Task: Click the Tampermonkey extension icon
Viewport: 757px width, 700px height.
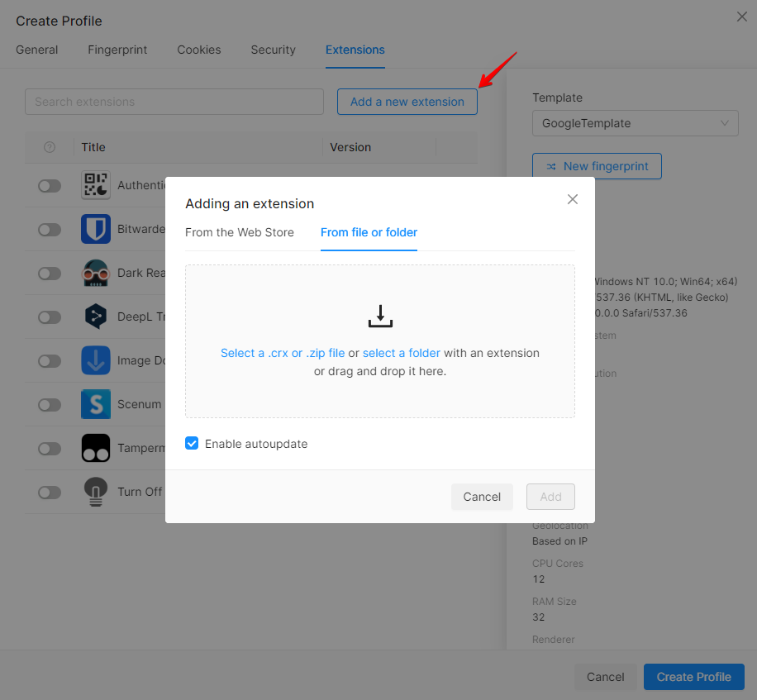Action: [x=96, y=448]
